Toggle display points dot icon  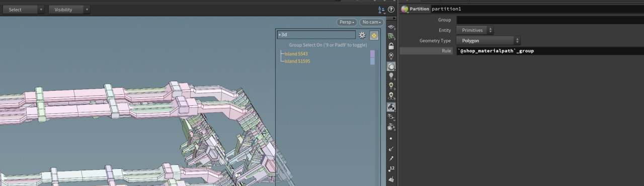pos(391,138)
